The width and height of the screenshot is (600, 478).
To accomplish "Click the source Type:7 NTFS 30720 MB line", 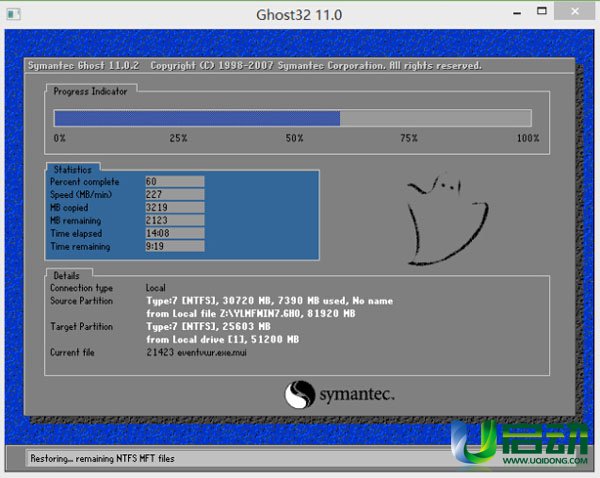I will pos(269,301).
